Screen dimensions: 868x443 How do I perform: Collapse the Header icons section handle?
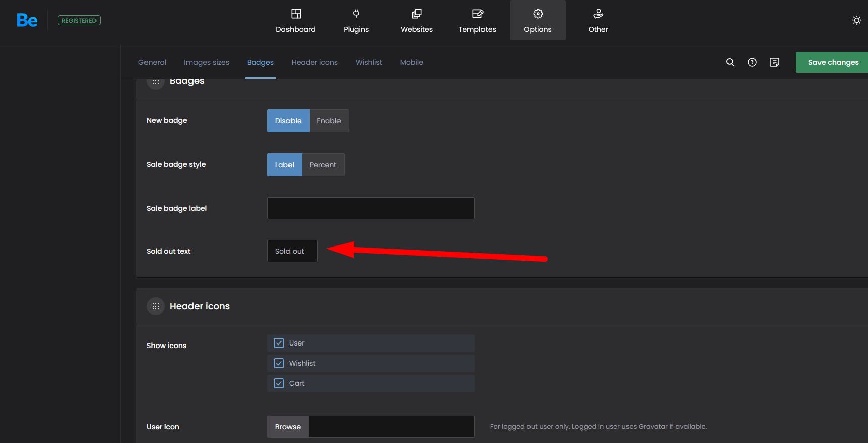pyautogui.click(x=156, y=306)
